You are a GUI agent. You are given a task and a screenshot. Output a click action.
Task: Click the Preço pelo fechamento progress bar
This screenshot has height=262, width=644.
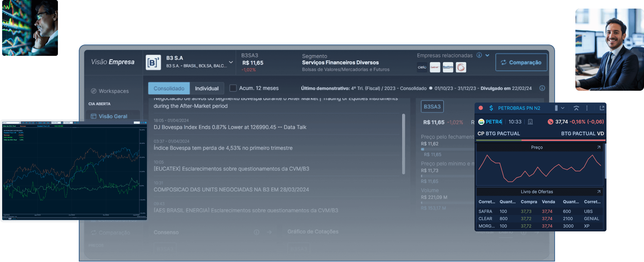click(448, 149)
